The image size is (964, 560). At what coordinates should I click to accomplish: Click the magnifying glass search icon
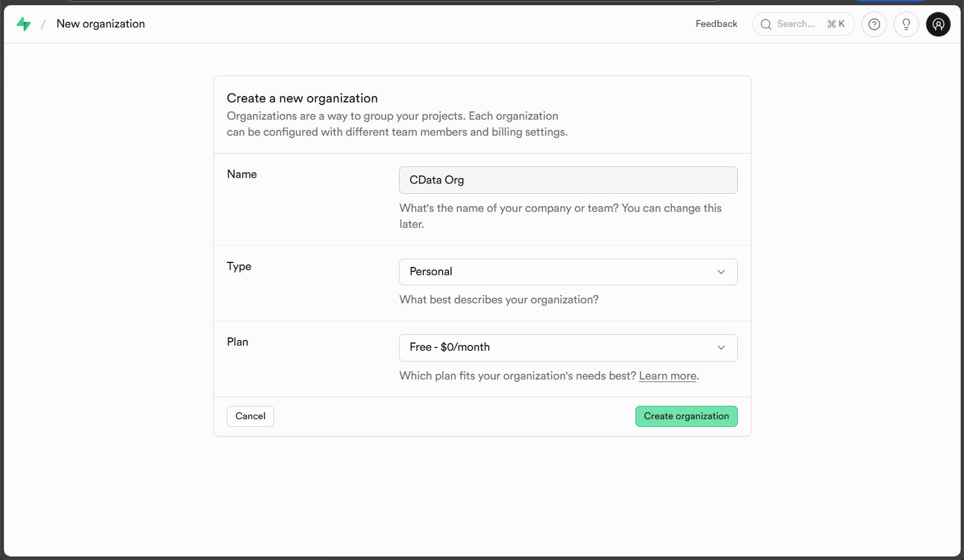click(x=765, y=24)
